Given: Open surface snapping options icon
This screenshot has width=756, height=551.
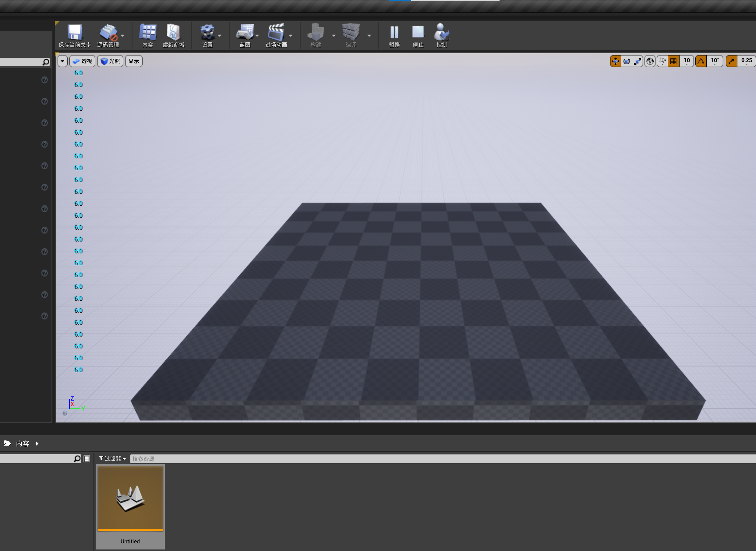Looking at the screenshot, I should tap(662, 61).
